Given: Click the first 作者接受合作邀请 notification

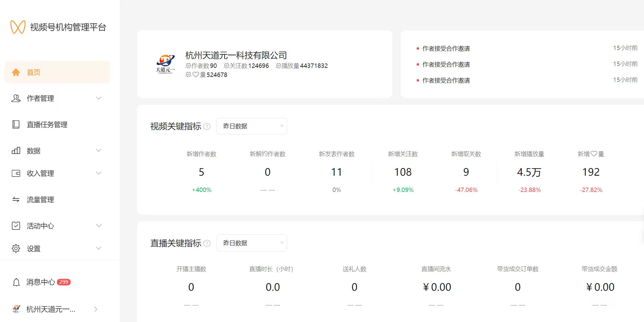Looking at the screenshot, I should 446,48.
